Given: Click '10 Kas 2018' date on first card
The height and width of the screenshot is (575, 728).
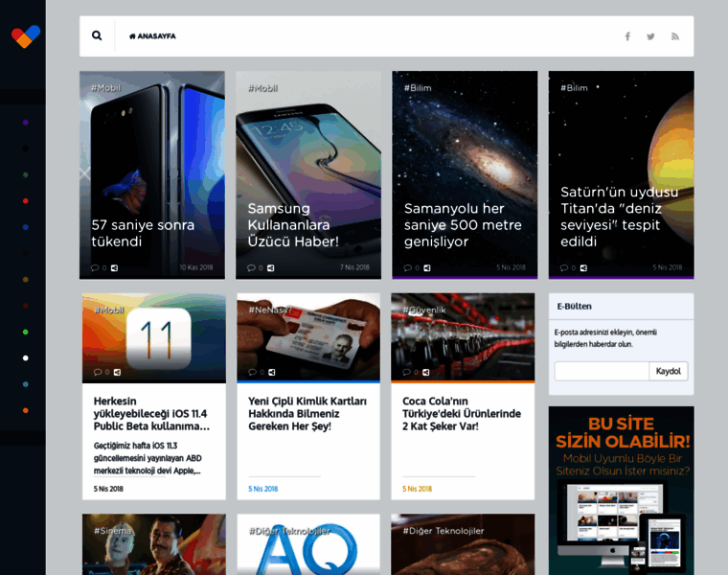Looking at the screenshot, I should (x=196, y=267).
